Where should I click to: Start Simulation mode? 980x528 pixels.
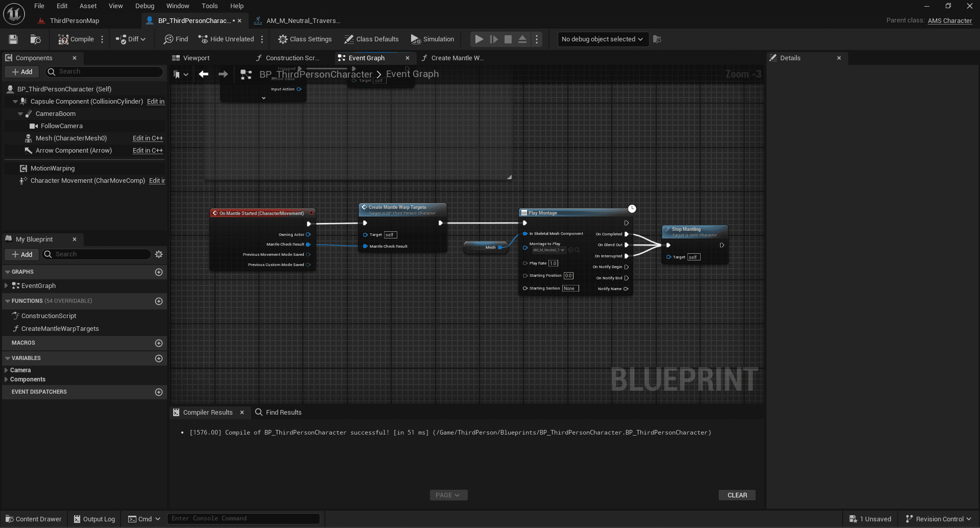pyautogui.click(x=433, y=39)
